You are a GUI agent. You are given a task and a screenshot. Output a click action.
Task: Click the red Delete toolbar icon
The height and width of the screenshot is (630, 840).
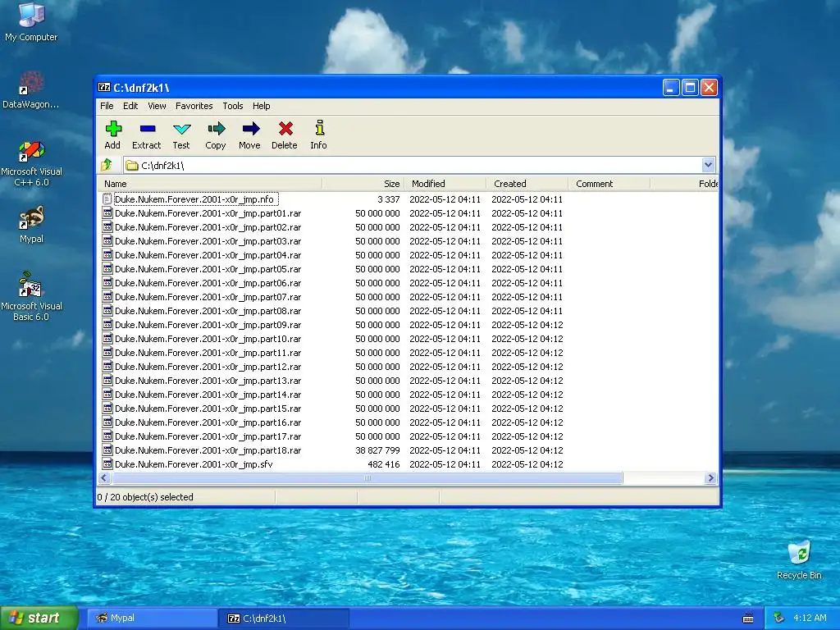285,129
